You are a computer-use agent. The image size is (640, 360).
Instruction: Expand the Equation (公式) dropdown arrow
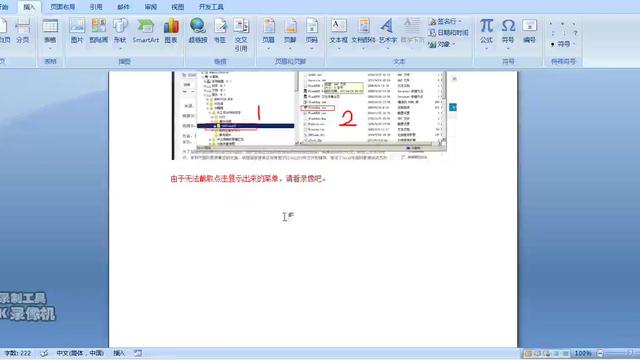click(487, 49)
